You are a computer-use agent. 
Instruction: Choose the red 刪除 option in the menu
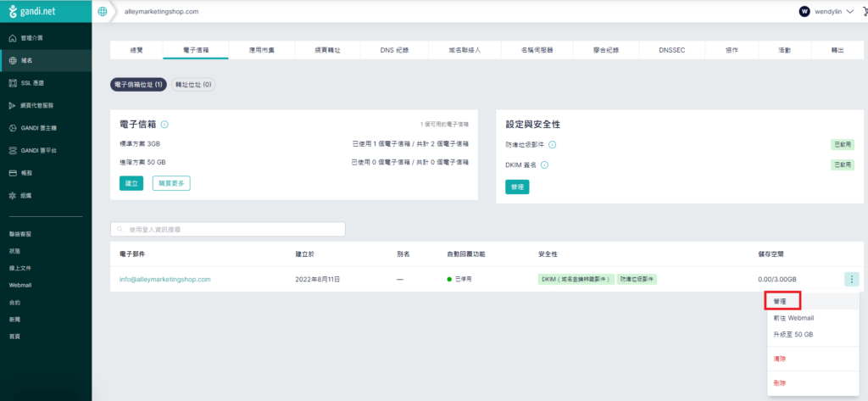pyautogui.click(x=780, y=383)
